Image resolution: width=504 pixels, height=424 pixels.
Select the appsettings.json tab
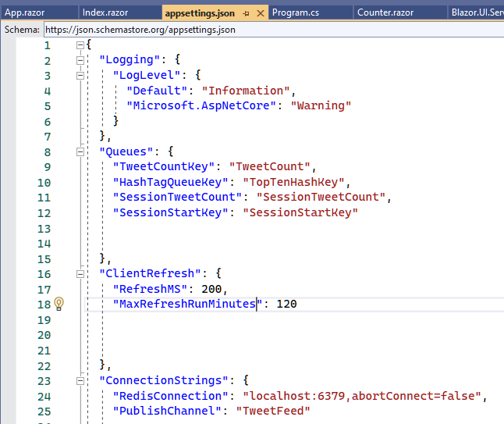(200, 13)
